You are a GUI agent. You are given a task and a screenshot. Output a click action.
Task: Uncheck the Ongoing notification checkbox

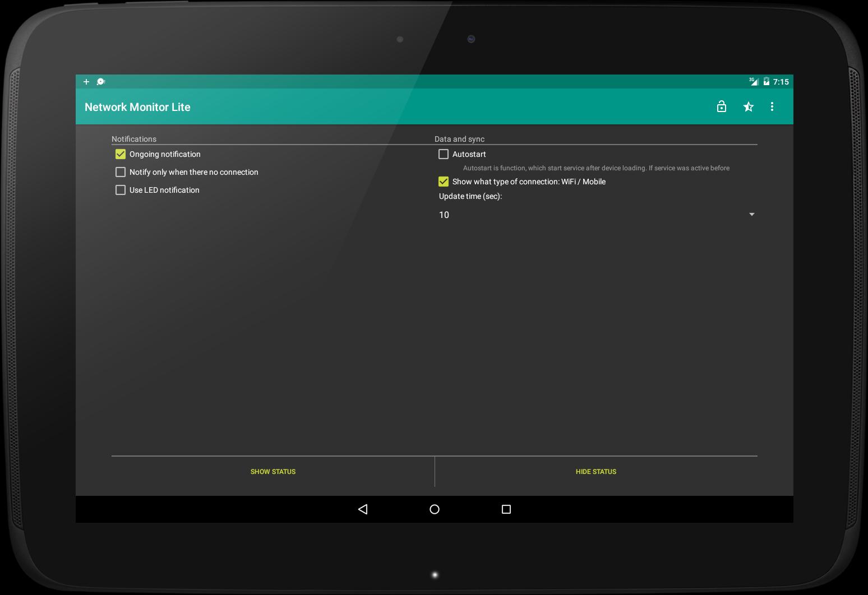(121, 154)
